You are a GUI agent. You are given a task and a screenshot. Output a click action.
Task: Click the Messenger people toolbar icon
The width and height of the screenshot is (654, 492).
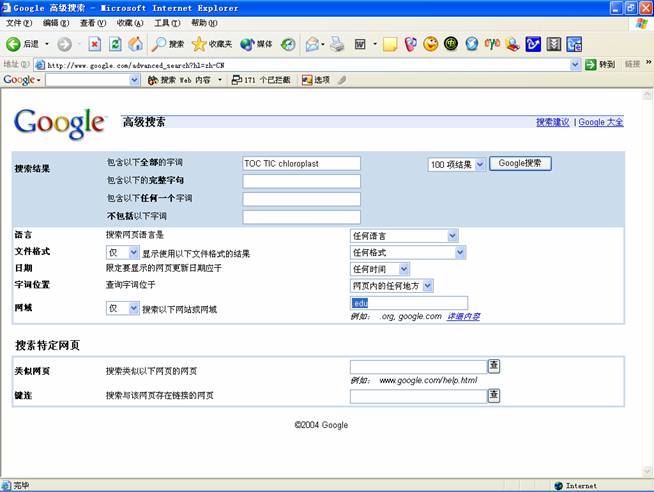point(513,44)
